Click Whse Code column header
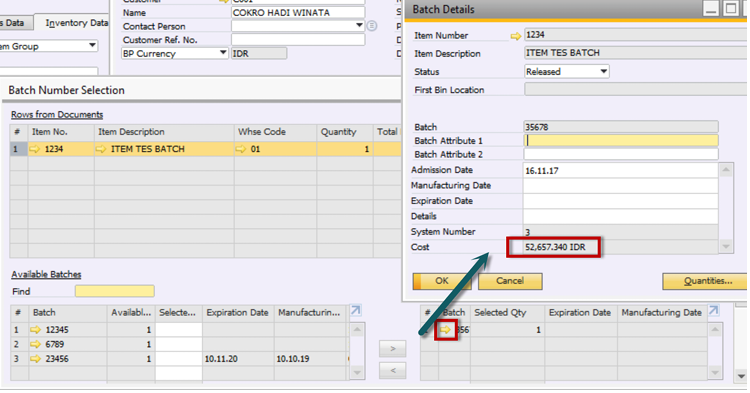 (x=275, y=132)
